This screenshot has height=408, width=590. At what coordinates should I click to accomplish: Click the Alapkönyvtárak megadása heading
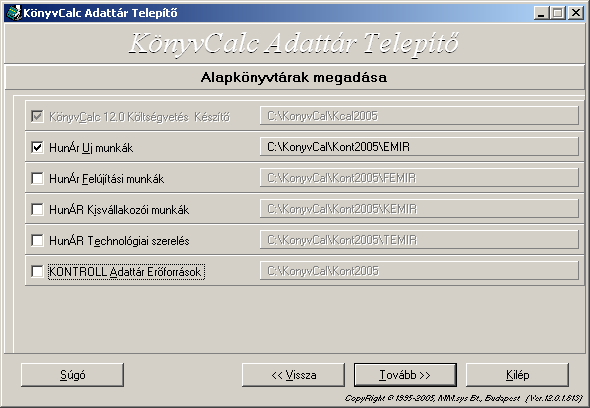click(293, 78)
